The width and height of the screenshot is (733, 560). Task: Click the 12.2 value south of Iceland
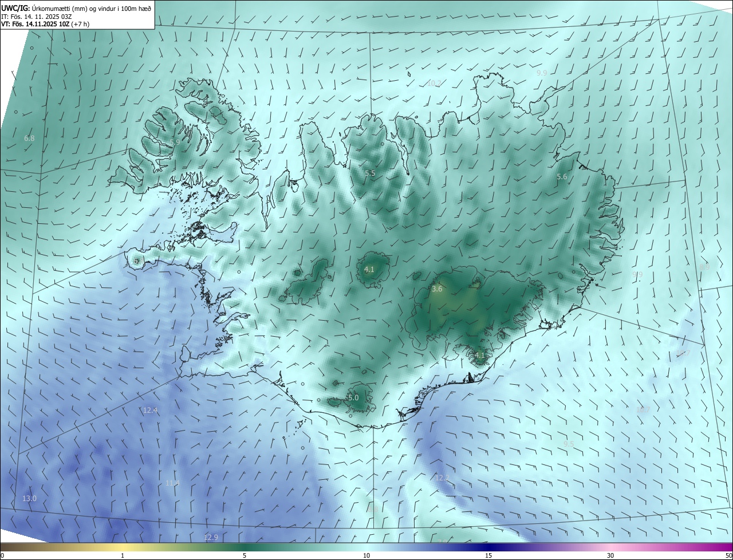[443, 478]
